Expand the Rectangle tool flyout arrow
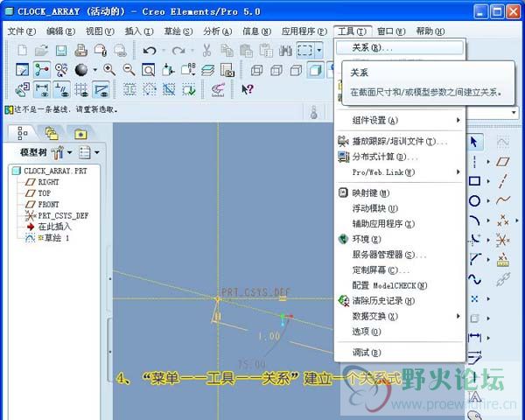The width and height of the screenshot is (525, 420). coord(488,181)
